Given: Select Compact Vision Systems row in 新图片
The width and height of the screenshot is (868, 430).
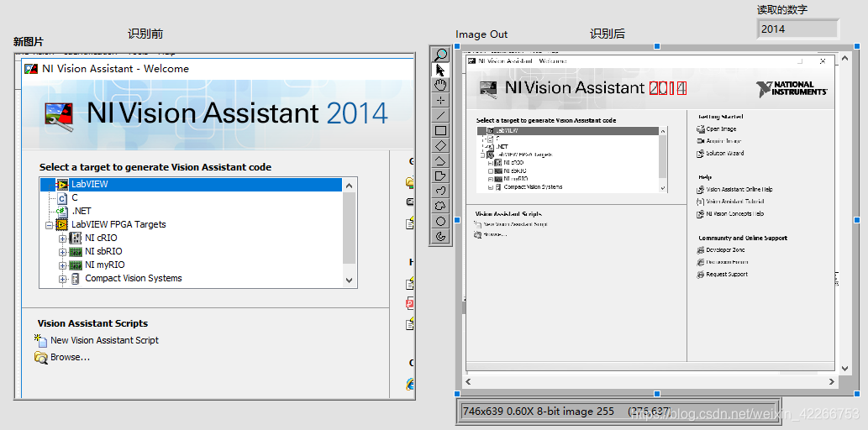Looking at the screenshot, I should click(133, 278).
